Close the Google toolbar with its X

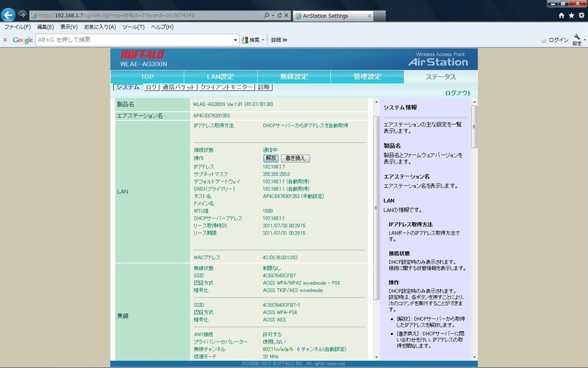coord(5,40)
